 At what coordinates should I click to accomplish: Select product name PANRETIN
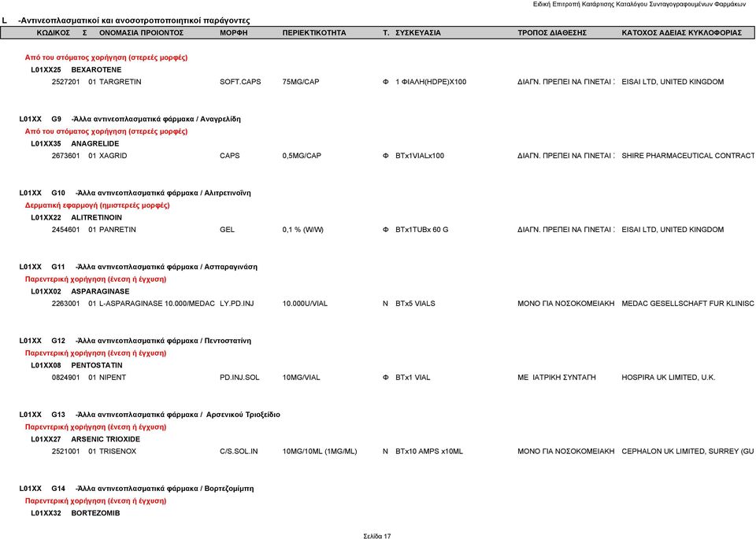(x=117, y=230)
